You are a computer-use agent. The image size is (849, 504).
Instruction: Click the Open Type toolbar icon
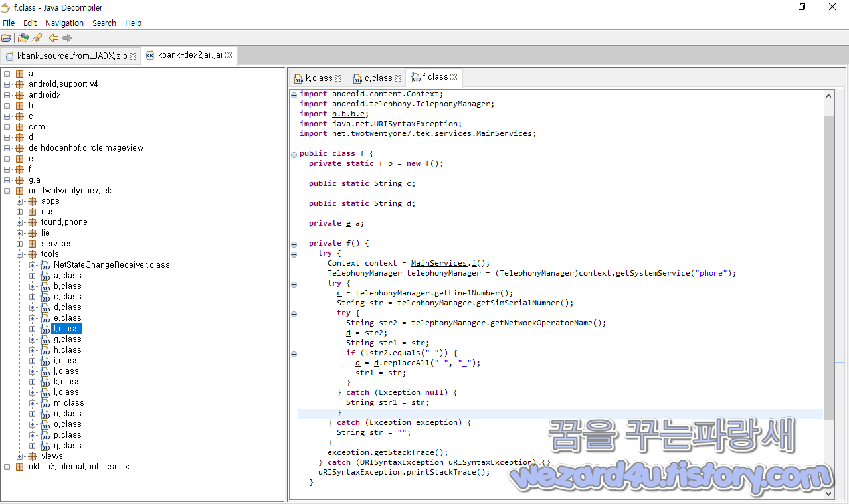tap(23, 38)
